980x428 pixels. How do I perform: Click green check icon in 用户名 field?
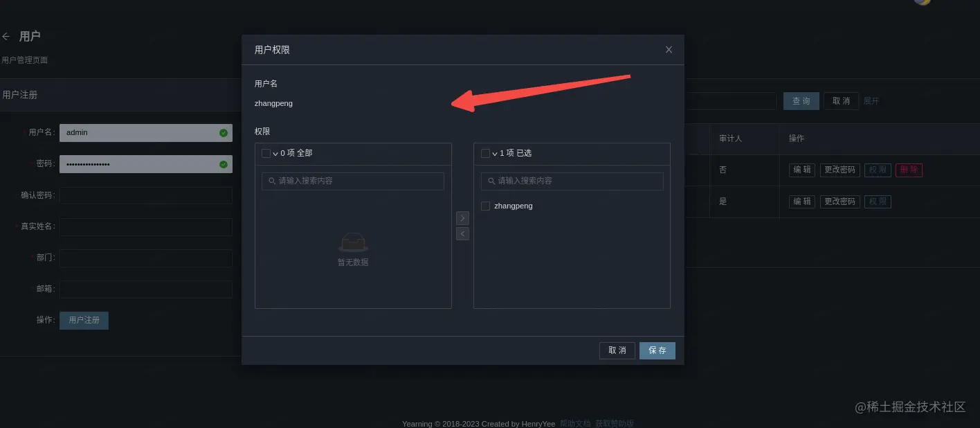coord(224,132)
